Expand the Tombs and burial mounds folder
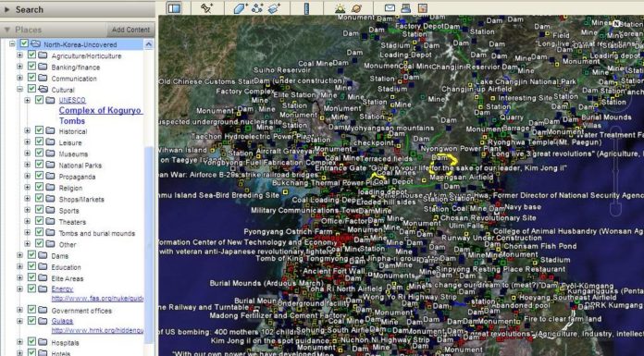The image size is (644, 356). tap(27, 233)
